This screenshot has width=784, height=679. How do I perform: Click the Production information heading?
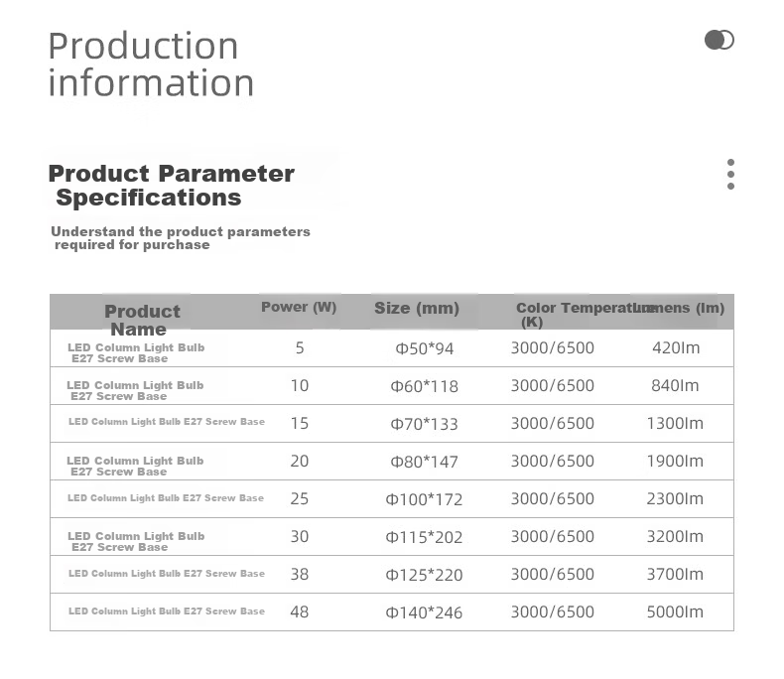click(x=151, y=65)
